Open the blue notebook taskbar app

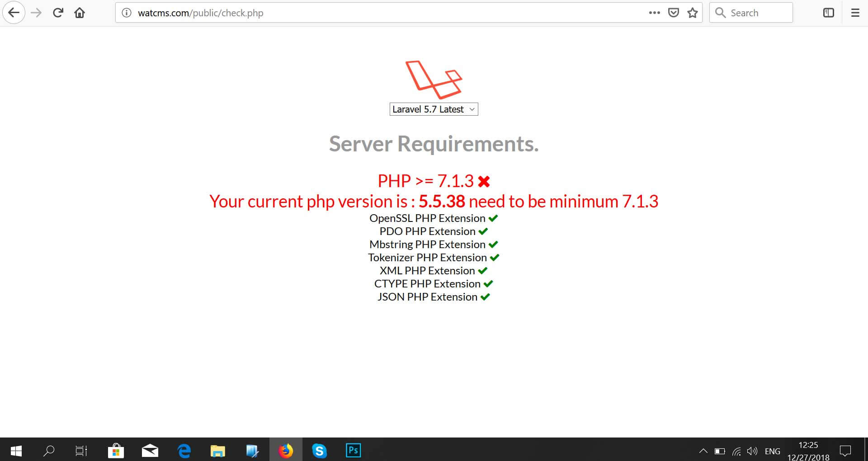point(252,450)
